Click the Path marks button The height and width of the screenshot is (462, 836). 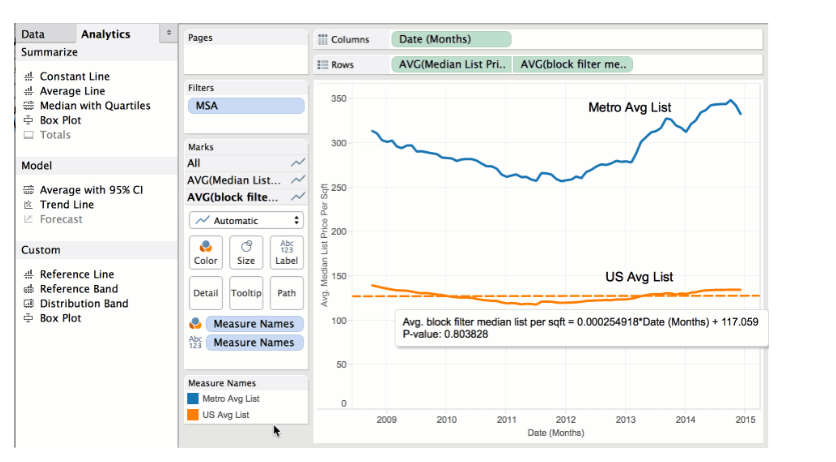286,293
